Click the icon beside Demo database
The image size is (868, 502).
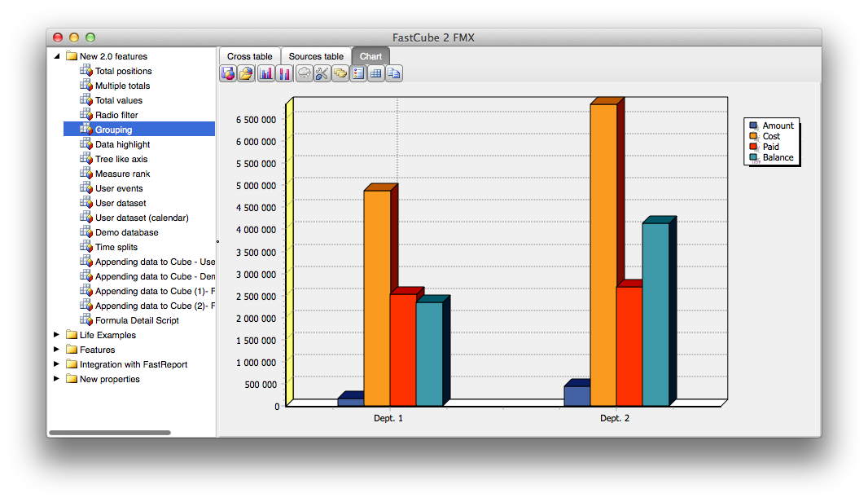[85, 231]
